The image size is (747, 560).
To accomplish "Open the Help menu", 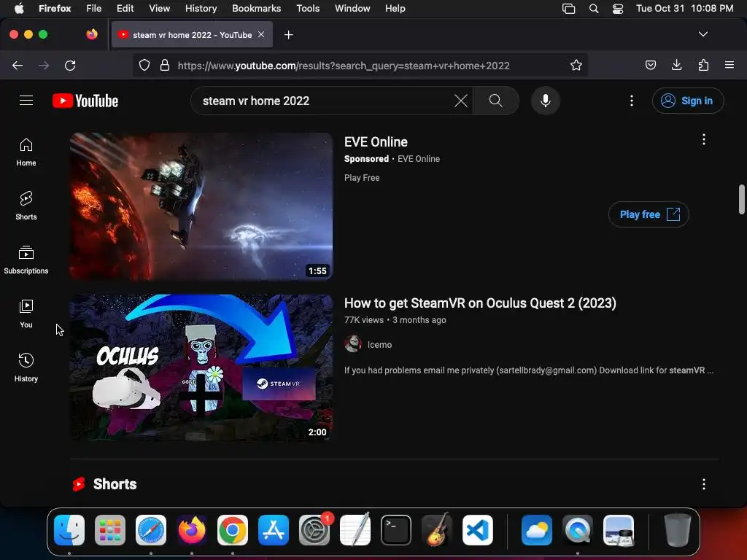I will [395, 9].
